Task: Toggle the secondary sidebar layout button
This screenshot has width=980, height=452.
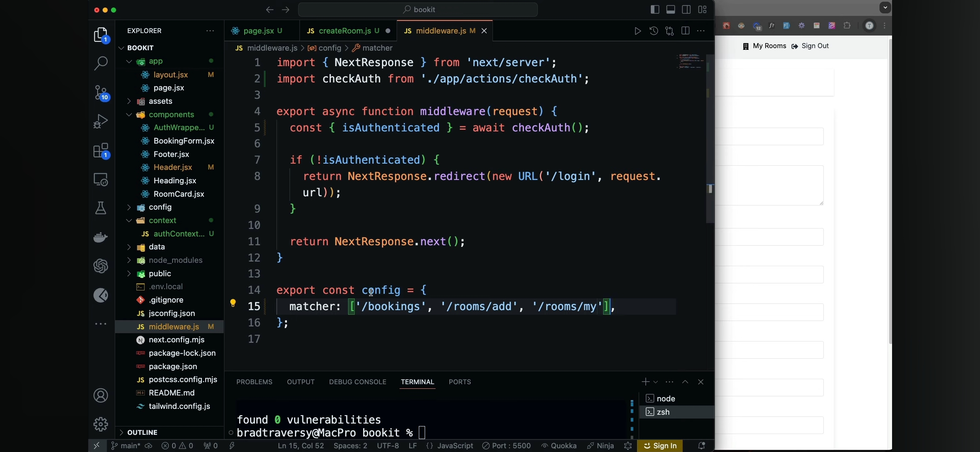Action: click(686, 10)
